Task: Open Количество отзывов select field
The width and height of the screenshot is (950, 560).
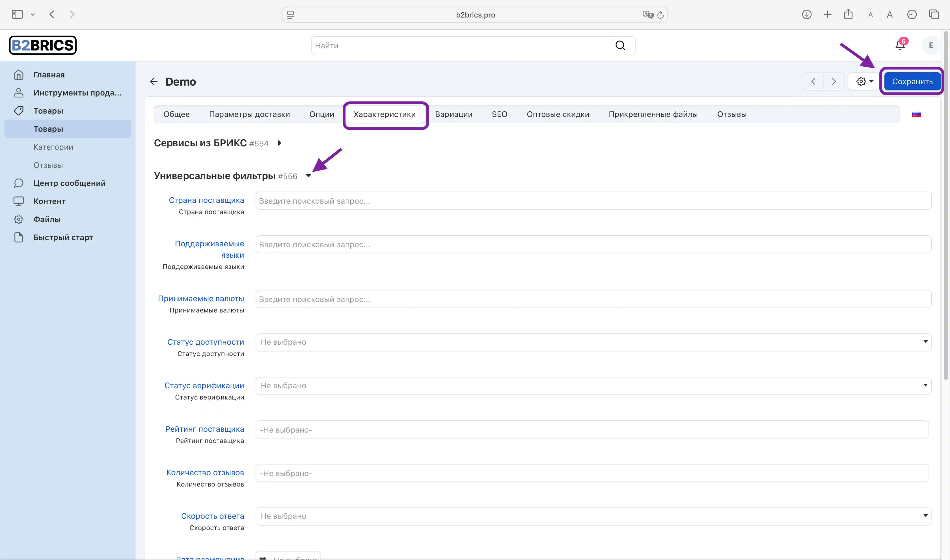Action: [x=592, y=473]
